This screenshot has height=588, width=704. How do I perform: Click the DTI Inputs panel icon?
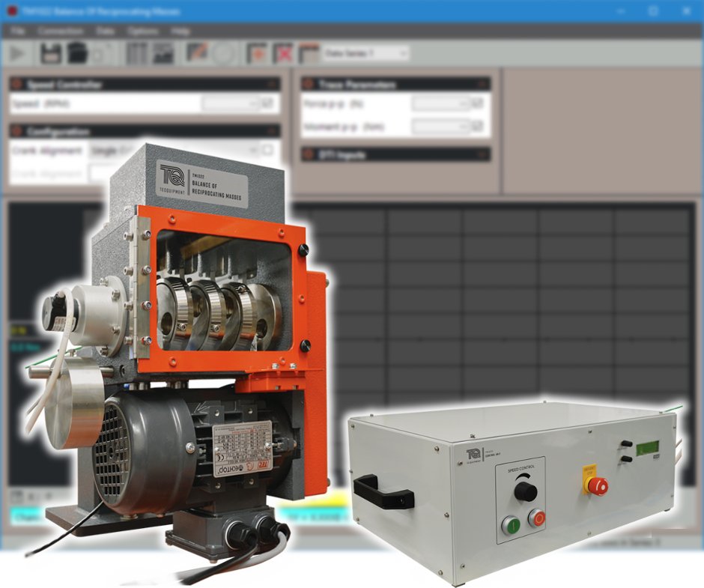pyautogui.click(x=308, y=154)
